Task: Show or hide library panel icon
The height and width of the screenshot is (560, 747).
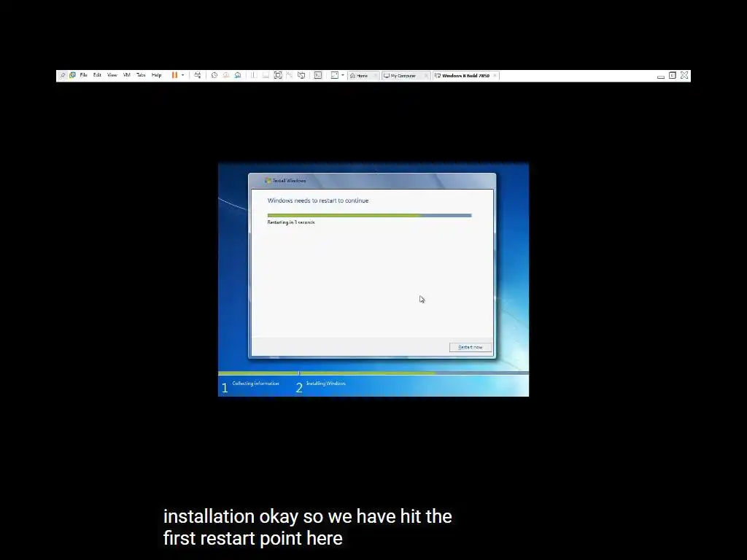Action: coord(254,75)
